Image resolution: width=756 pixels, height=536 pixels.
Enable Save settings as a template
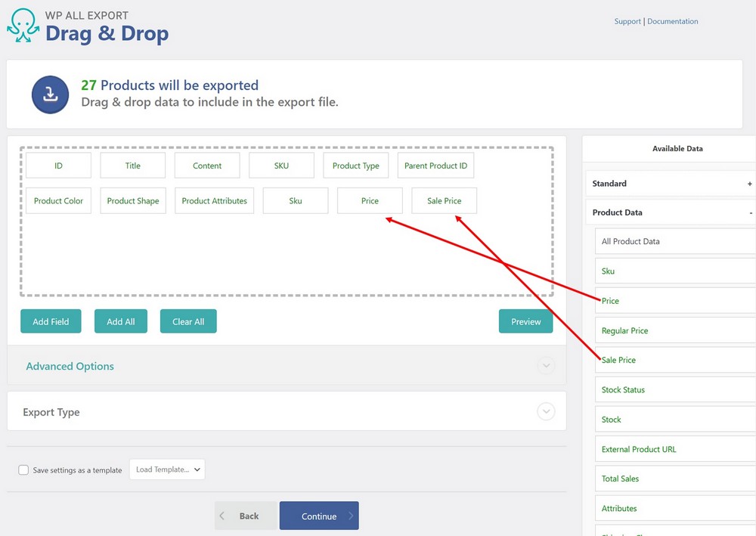click(x=23, y=469)
